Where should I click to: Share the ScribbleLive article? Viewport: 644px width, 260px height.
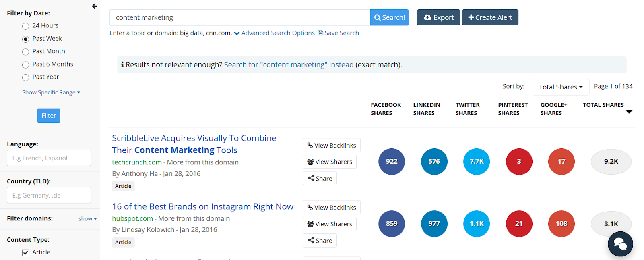[x=320, y=178]
